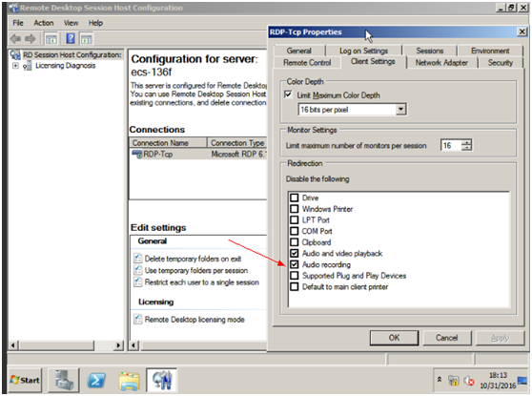Launch PowerShell from the taskbar
Screen dimensions: 532x396
tap(96, 380)
